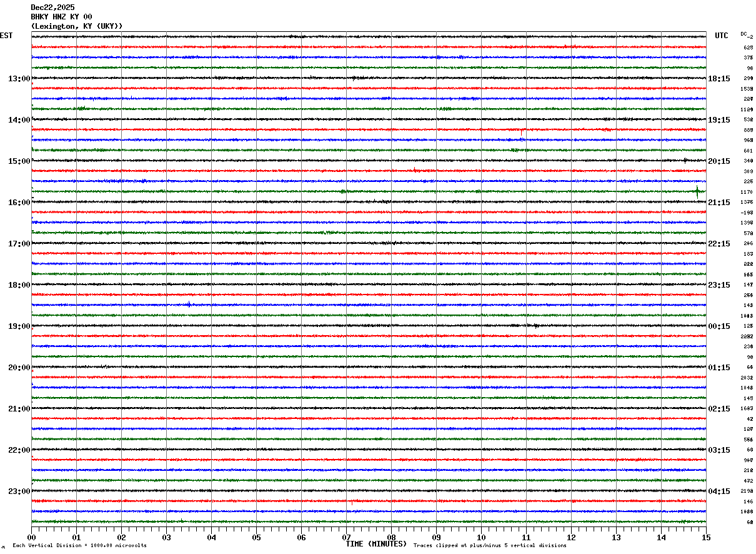Click the "EST" timezone header
The width and height of the screenshot is (756, 554).
point(6,36)
